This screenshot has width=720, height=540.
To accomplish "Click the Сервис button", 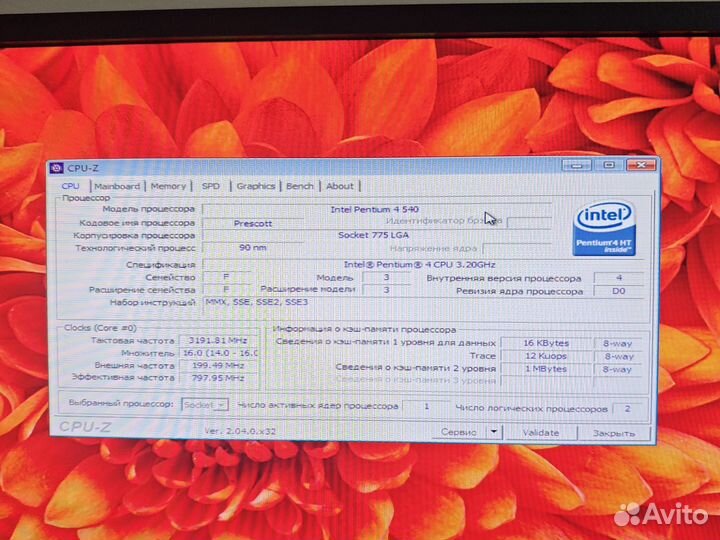I will pyautogui.click(x=458, y=432).
